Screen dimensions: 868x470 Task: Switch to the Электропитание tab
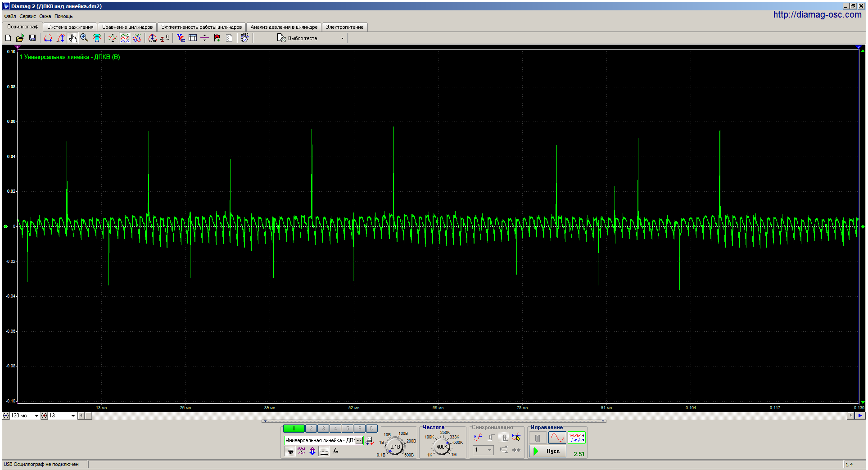click(x=345, y=27)
